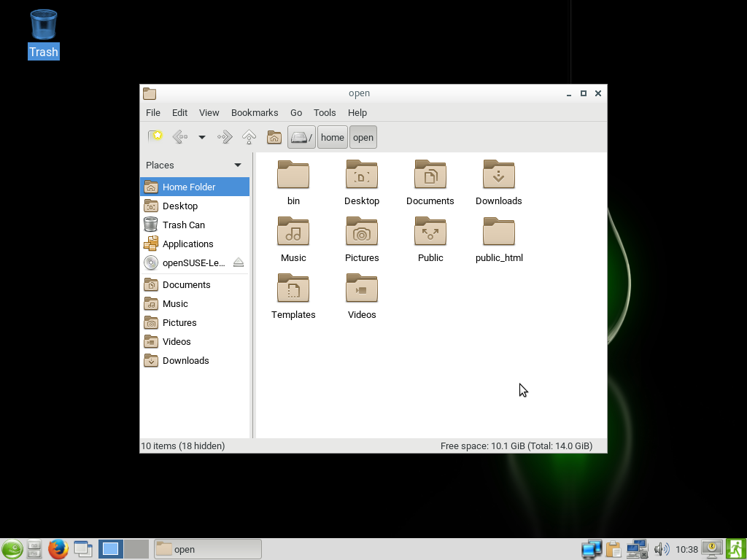This screenshot has height=560, width=747.
Task: Click the home breadcrumb button
Action: (333, 137)
